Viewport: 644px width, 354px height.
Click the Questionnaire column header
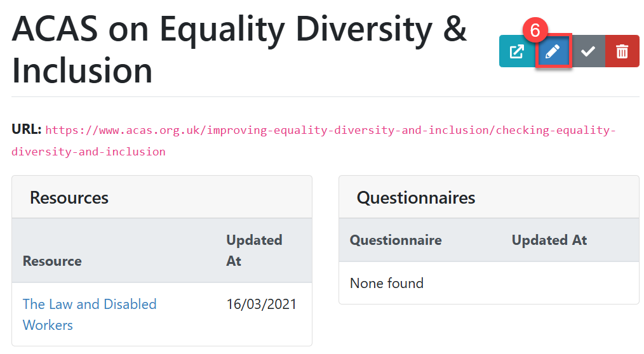[396, 240]
